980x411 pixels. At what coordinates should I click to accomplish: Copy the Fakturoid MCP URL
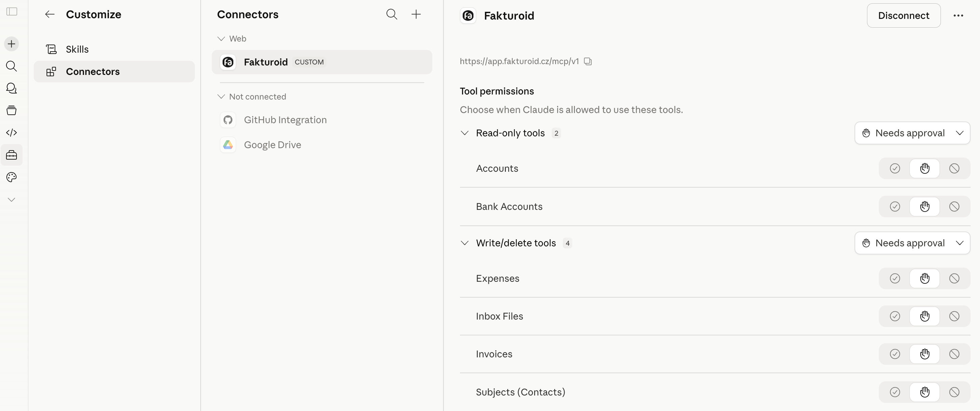coord(588,61)
